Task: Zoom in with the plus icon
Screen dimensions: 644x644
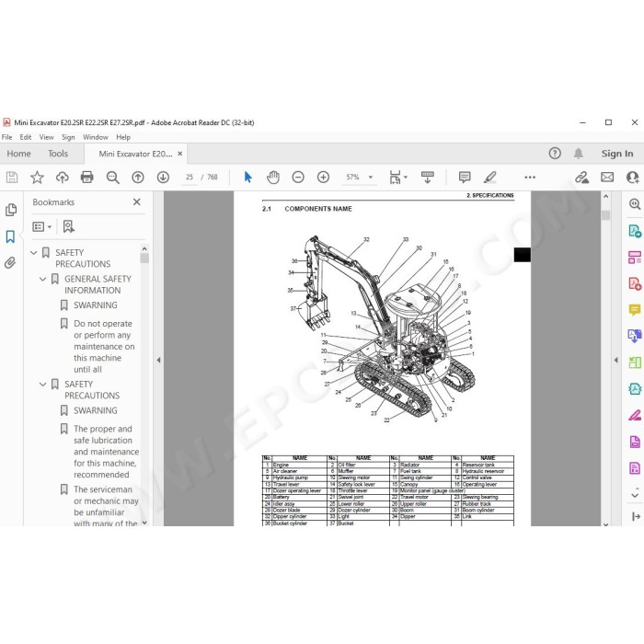Action: coord(323,178)
